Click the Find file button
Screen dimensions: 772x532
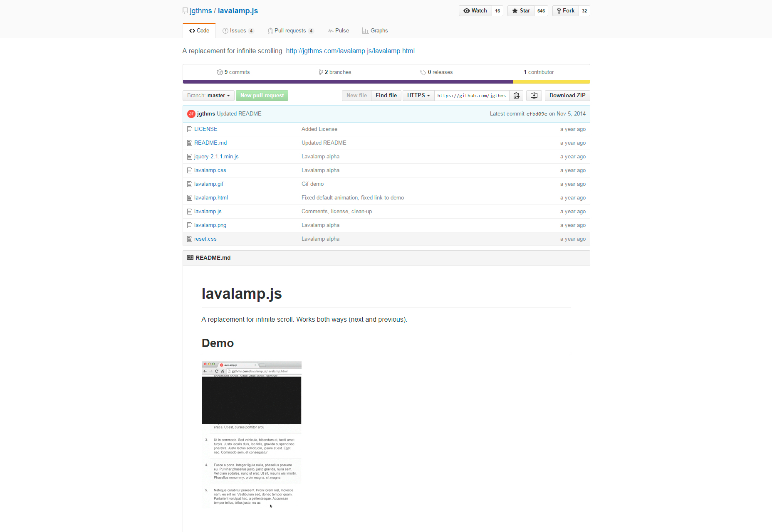(x=386, y=96)
